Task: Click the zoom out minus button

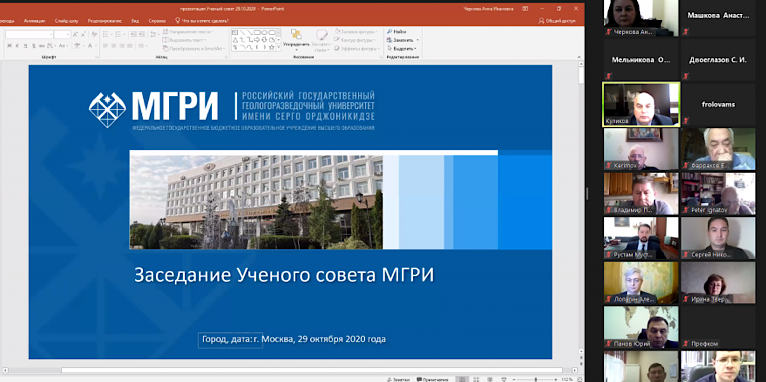Action: [x=514, y=379]
